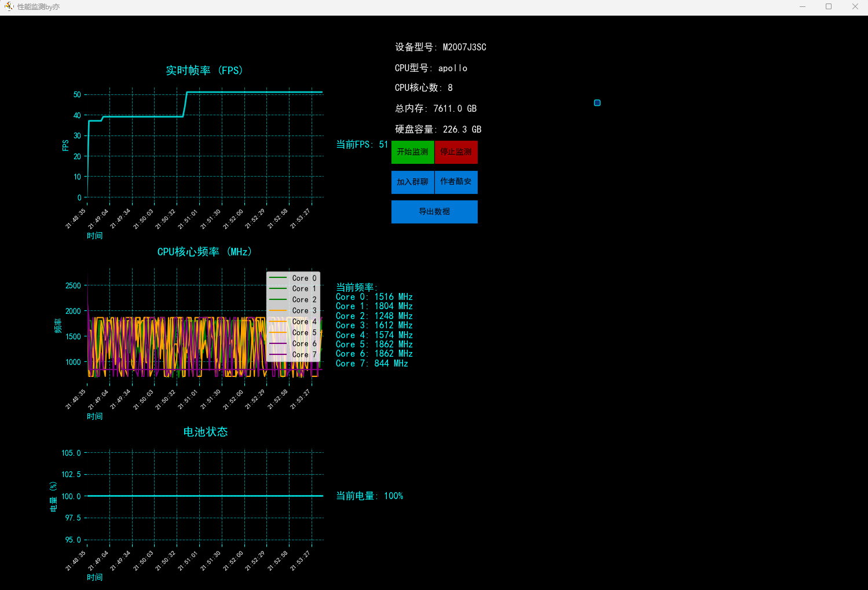Click Core 7 entry in chart legend
Image resolution: width=868 pixels, height=590 pixels.
(293, 354)
